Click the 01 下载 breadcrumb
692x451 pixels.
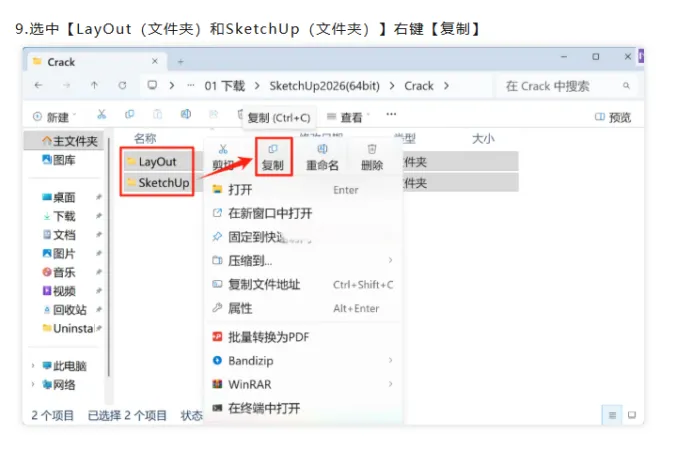coord(225,86)
